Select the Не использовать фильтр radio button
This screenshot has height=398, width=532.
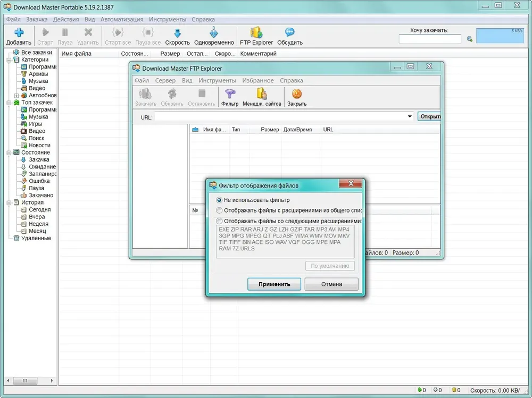[x=219, y=200]
